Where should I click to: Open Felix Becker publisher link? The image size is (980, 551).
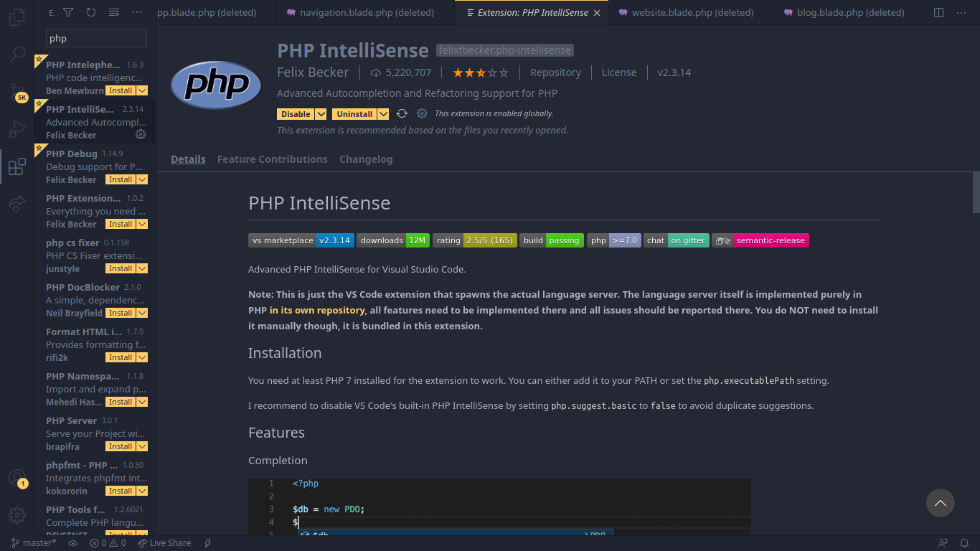[313, 72]
